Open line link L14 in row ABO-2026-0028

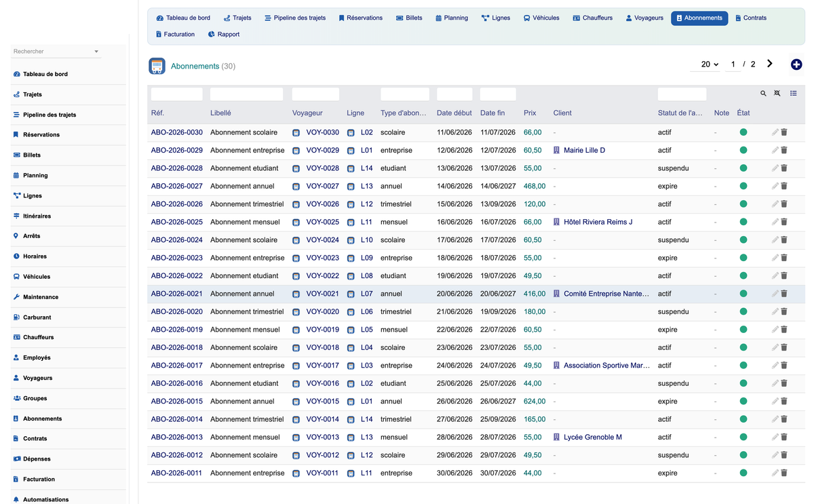click(x=367, y=168)
